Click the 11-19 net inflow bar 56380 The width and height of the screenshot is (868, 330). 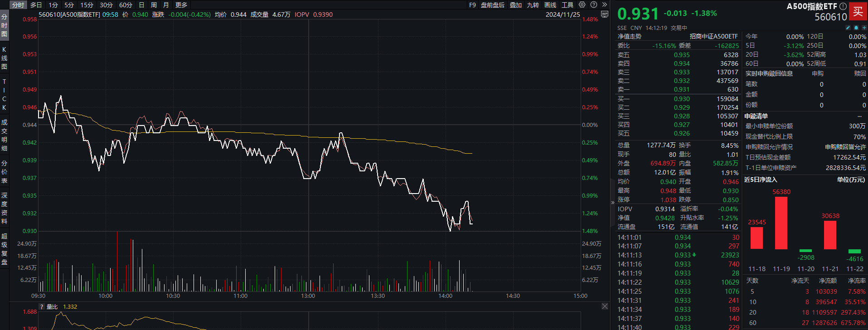pos(781,223)
